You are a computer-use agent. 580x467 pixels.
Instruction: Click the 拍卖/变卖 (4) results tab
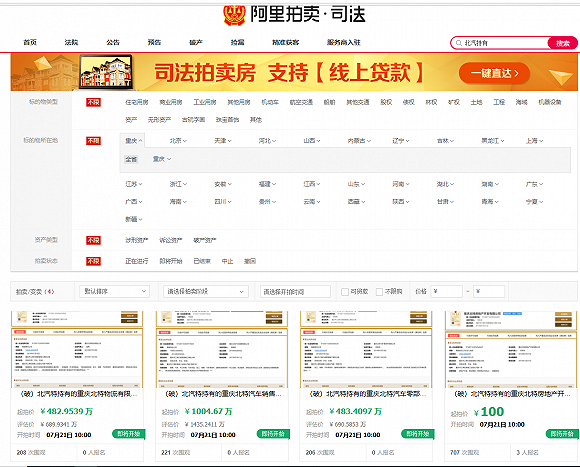35,292
